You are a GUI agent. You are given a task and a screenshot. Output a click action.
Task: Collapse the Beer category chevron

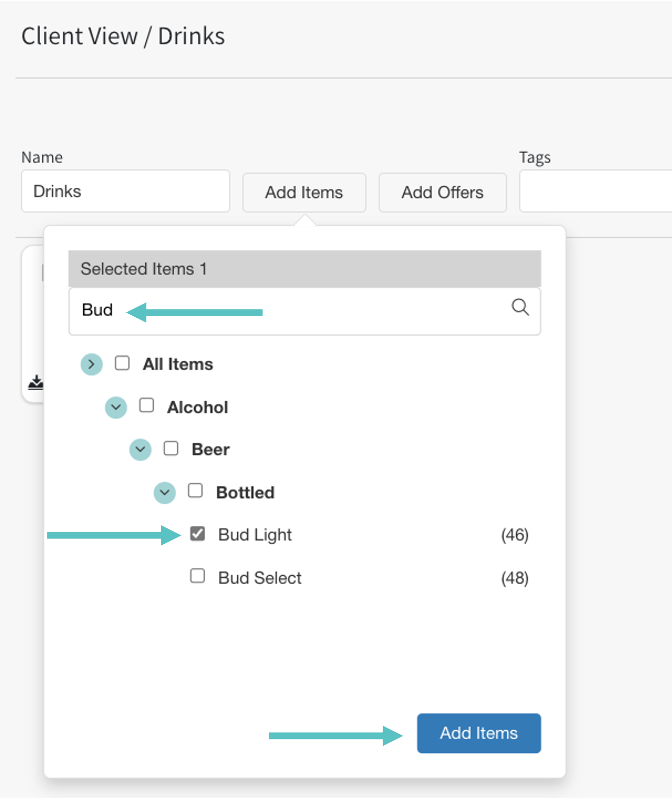pos(140,449)
